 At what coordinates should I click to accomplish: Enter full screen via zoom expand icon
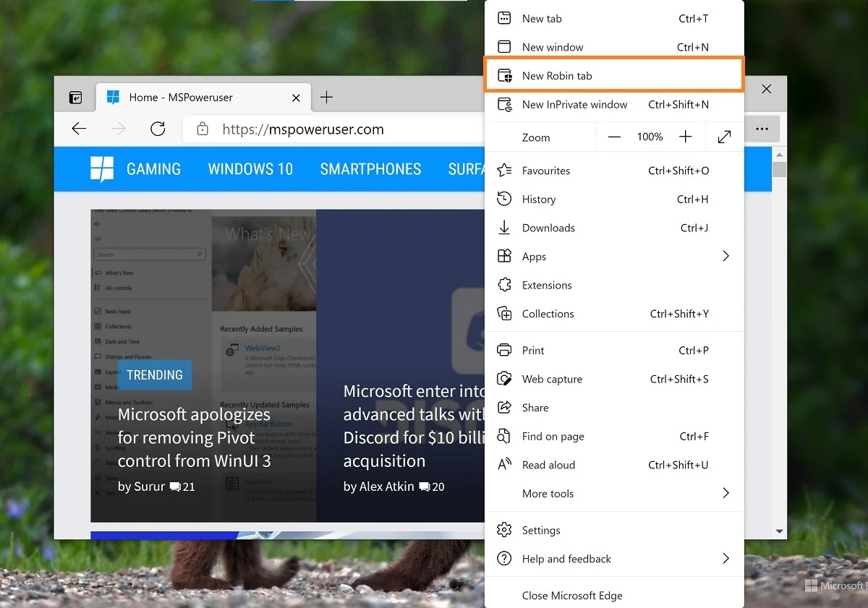coord(724,137)
